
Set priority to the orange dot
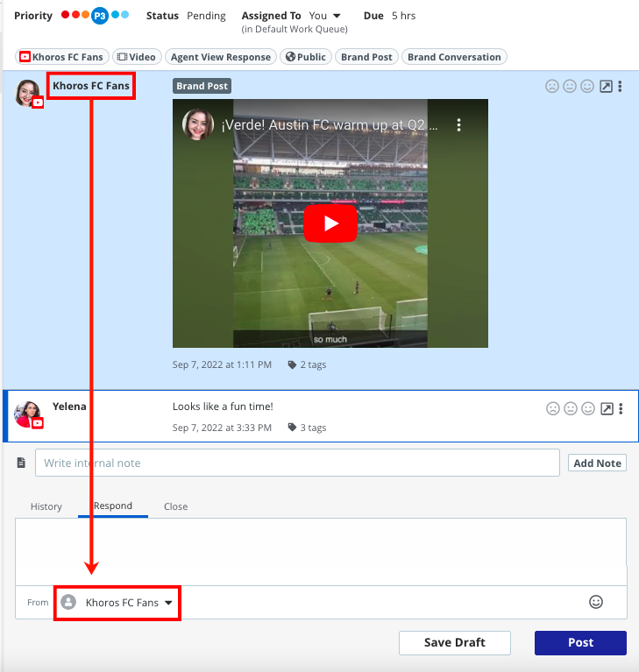tap(85, 15)
